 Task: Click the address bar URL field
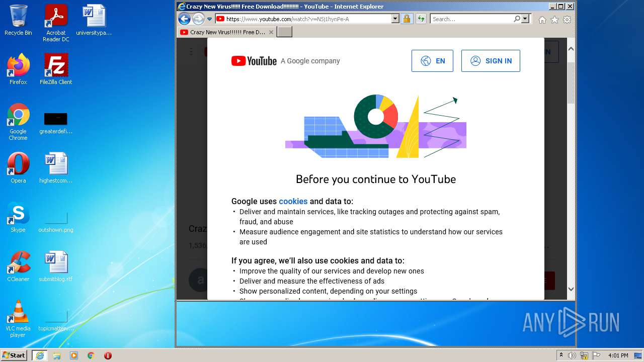pos(307,19)
